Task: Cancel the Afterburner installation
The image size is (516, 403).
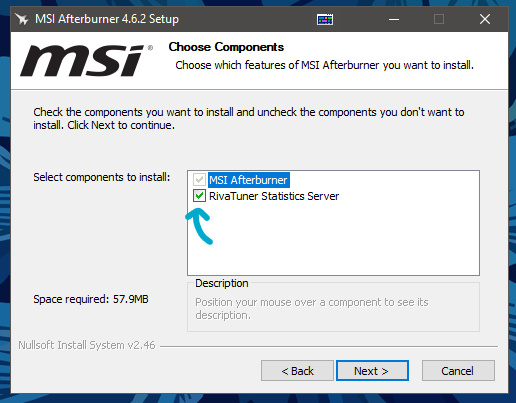Action: [x=458, y=370]
